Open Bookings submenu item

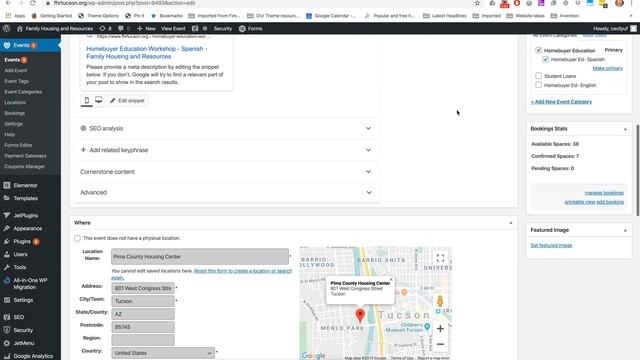pos(15,113)
